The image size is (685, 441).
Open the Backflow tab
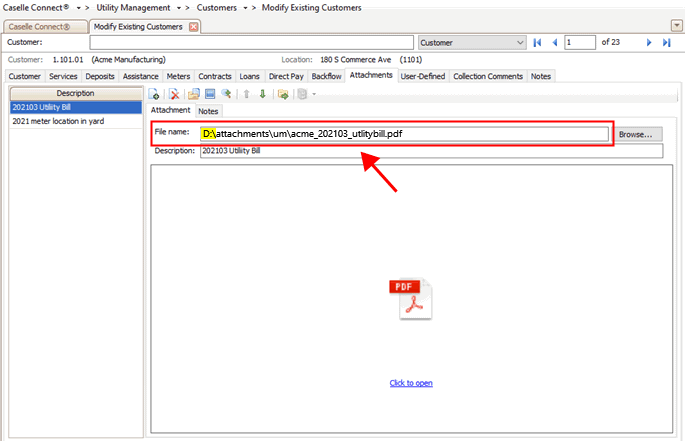pos(326,76)
